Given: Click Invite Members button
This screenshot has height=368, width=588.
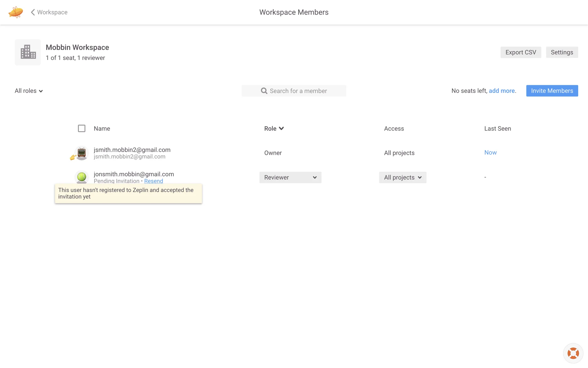Looking at the screenshot, I should 552,91.
